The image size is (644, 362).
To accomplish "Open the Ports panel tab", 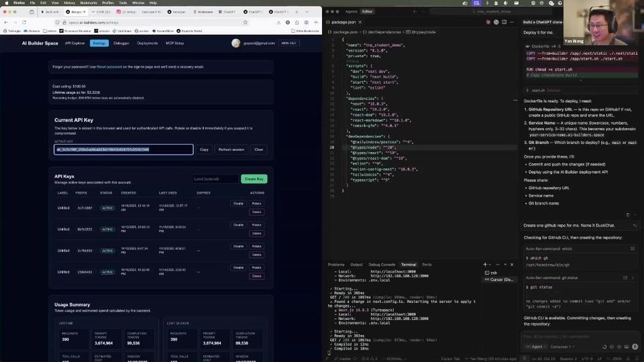I will tap(427, 265).
